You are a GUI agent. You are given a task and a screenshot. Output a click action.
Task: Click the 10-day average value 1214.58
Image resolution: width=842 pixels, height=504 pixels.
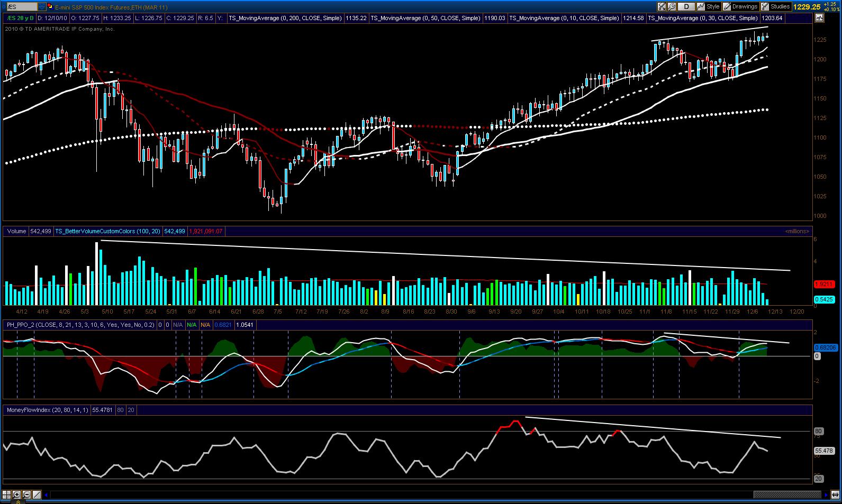point(633,18)
